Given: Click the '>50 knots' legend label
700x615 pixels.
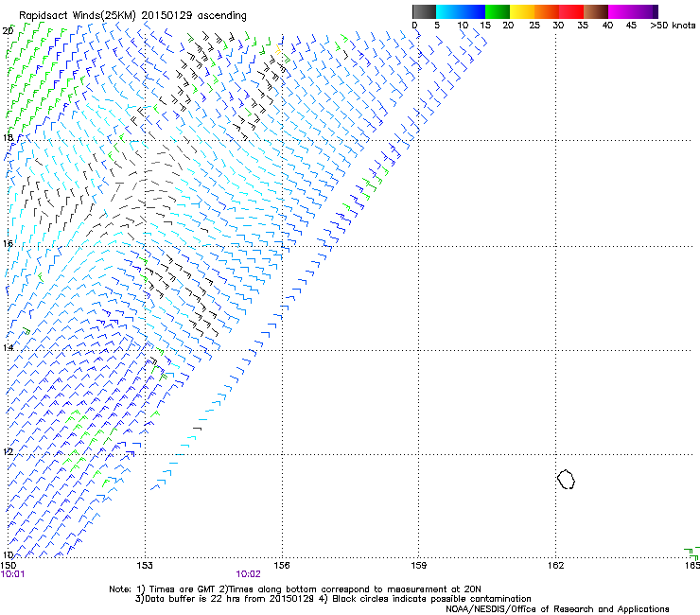Looking at the screenshot, I should tap(673, 26).
